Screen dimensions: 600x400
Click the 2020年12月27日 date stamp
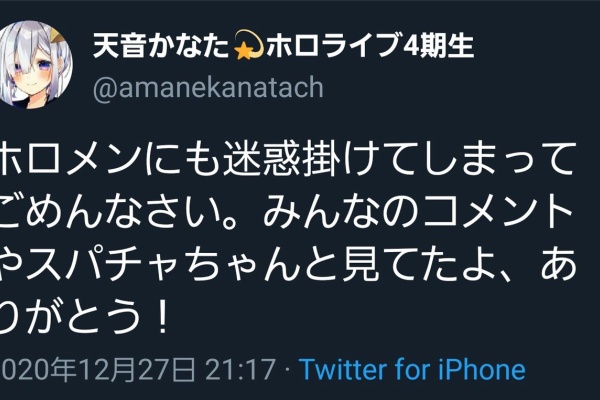tap(97, 369)
